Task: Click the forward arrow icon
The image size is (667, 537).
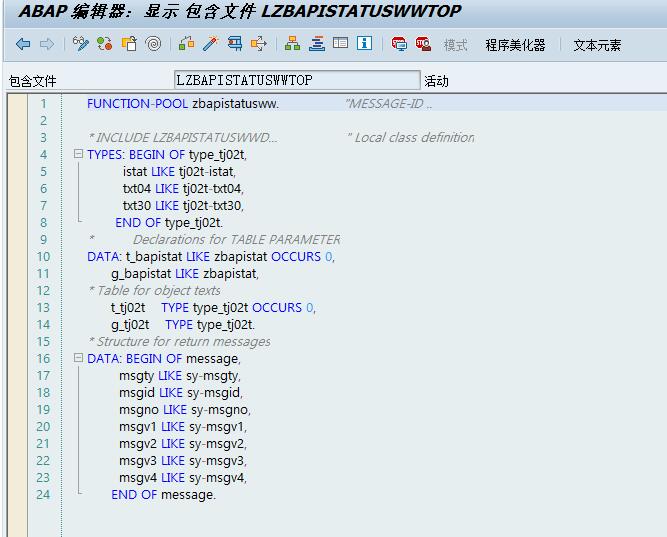Action: 46,44
